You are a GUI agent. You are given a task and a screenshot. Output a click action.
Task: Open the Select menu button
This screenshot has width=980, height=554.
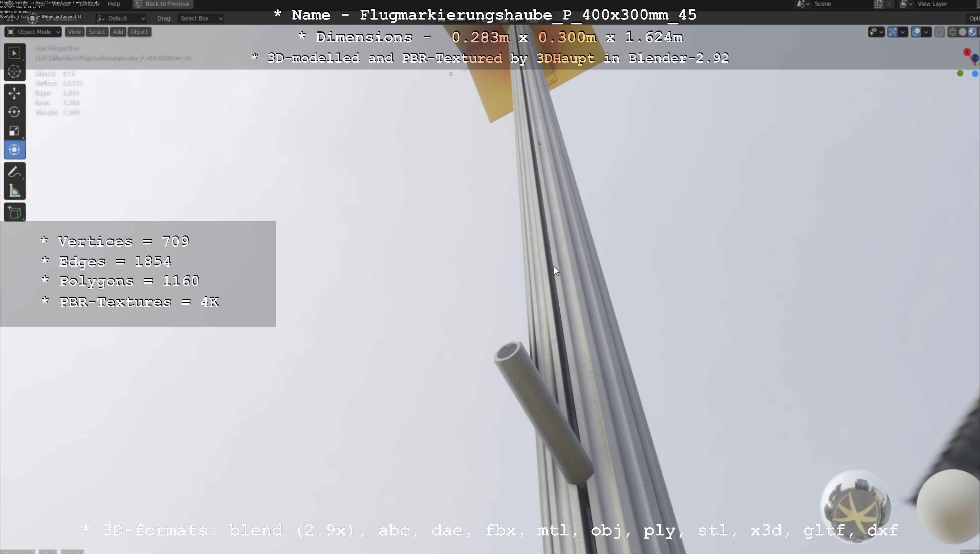97,32
